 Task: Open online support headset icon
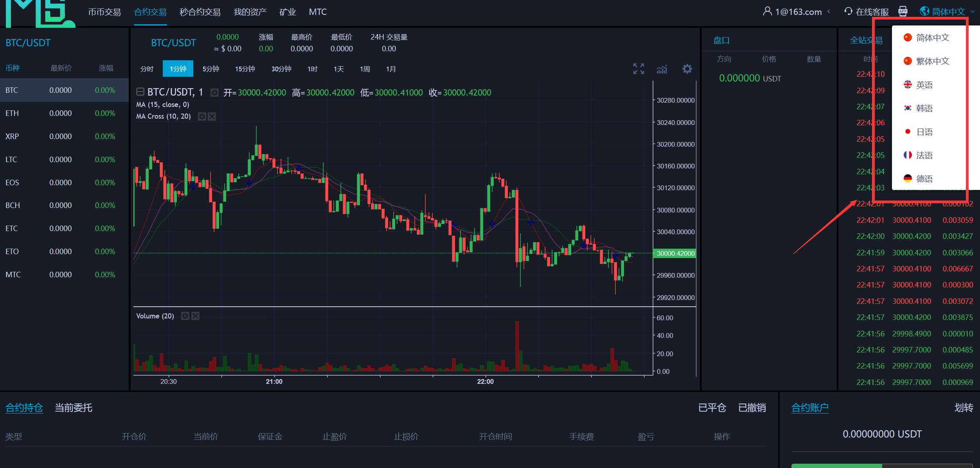[x=848, y=11]
